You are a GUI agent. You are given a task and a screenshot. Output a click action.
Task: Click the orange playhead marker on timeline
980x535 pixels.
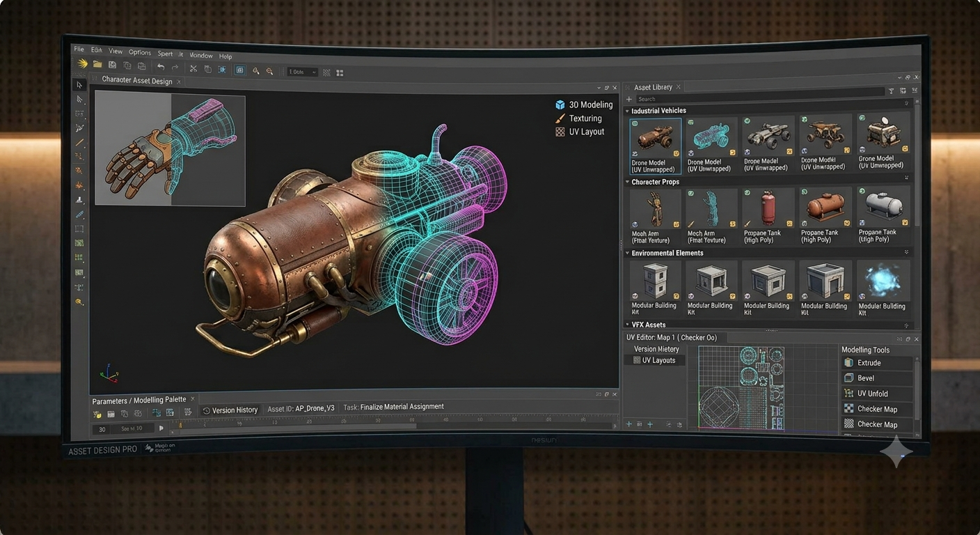click(180, 424)
